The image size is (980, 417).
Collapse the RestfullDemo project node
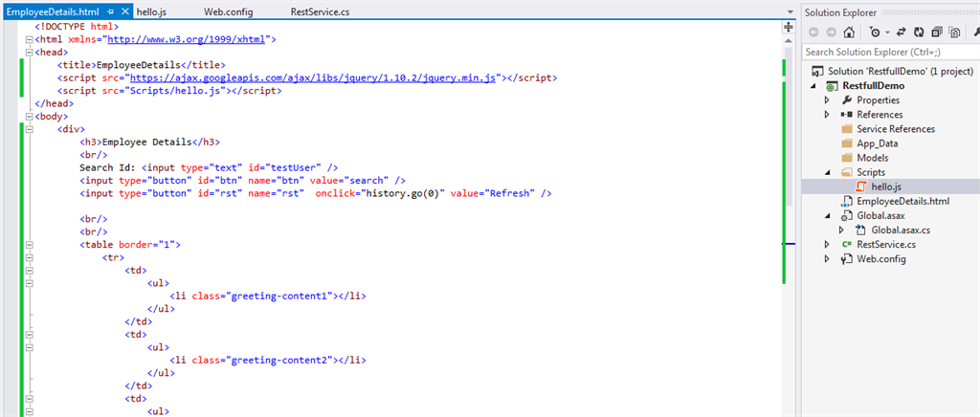815,86
